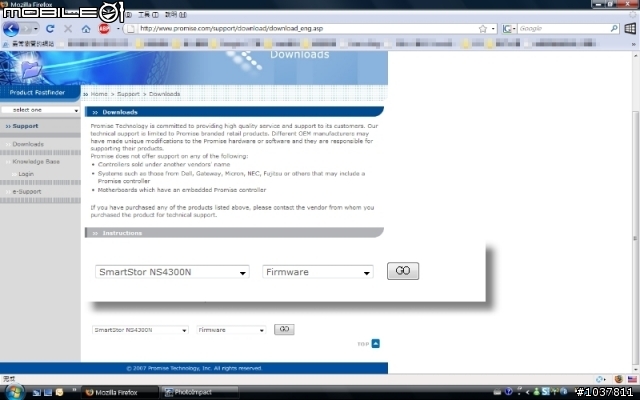Switch to Mozilla Firefox taskbar button
This screenshot has height=400, width=640.
(120, 392)
